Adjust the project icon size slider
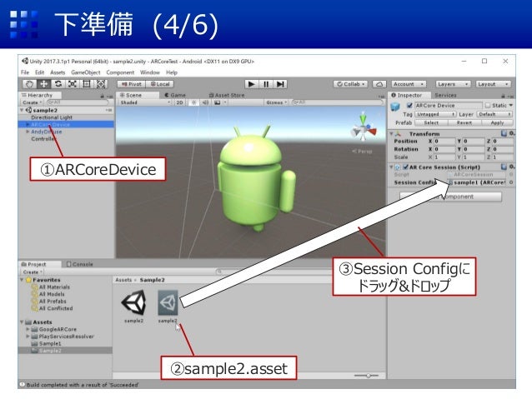This screenshot has width=532, height=399. pyautogui.click(x=369, y=376)
